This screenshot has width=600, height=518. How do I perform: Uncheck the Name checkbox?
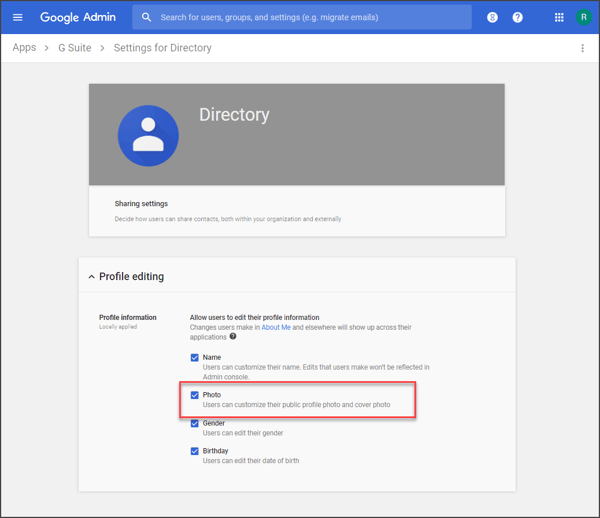(x=195, y=357)
